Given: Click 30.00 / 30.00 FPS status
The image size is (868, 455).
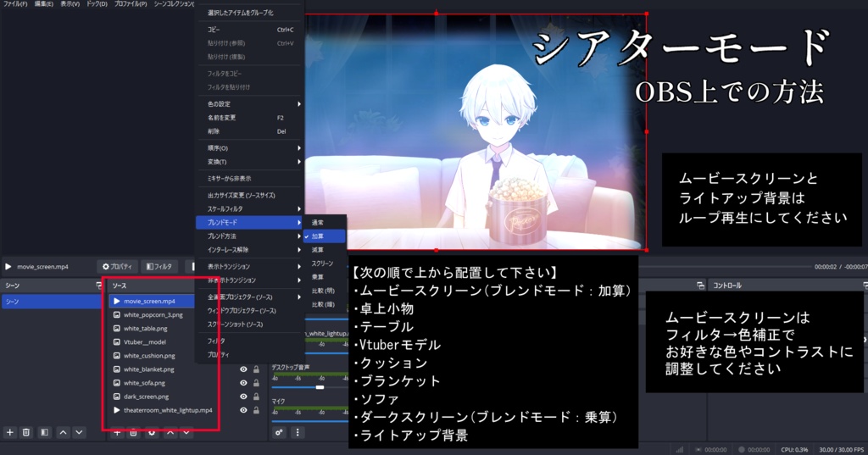Looking at the screenshot, I should [842, 450].
